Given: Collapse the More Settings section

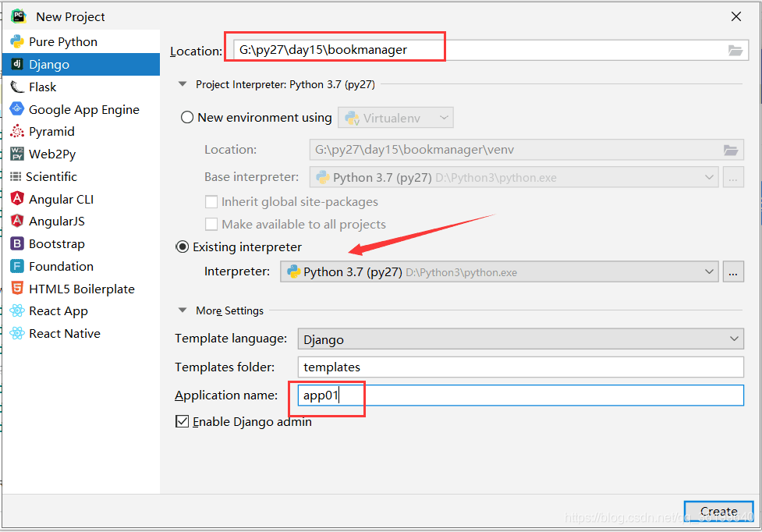Looking at the screenshot, I should [183, 310].
